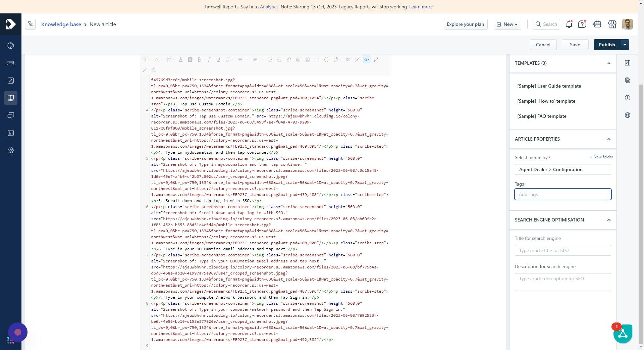Toggle clear formatting on selected text
Image resolution: width=644 pixels, height=350 pixels.
point(357,59)
